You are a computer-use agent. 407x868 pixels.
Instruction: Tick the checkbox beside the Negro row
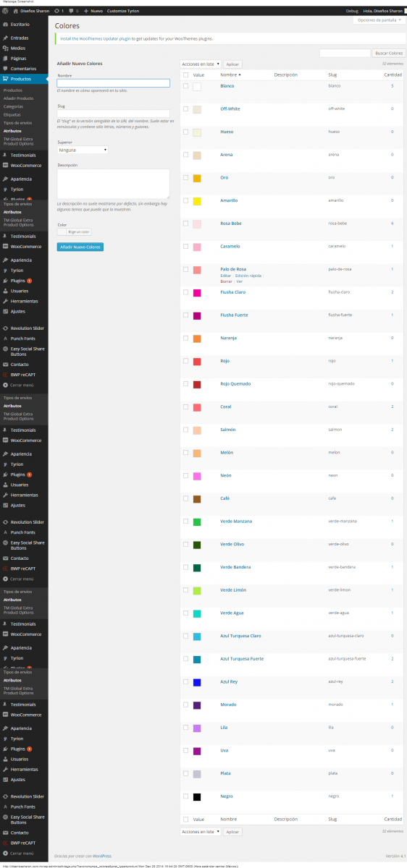coord(185,796)
